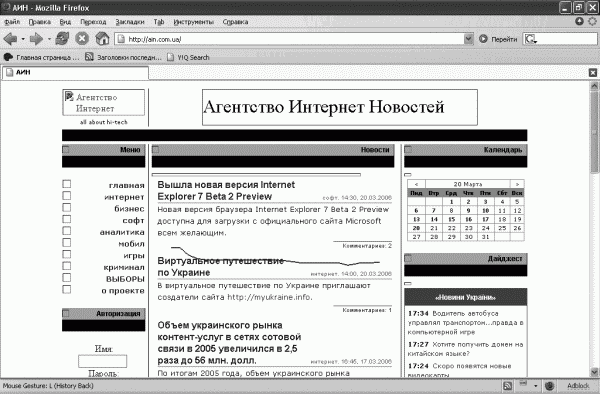This screenshot has height=394, width=600.
Task: Open the Инструменты menu
Action: (x=194, y=22)
